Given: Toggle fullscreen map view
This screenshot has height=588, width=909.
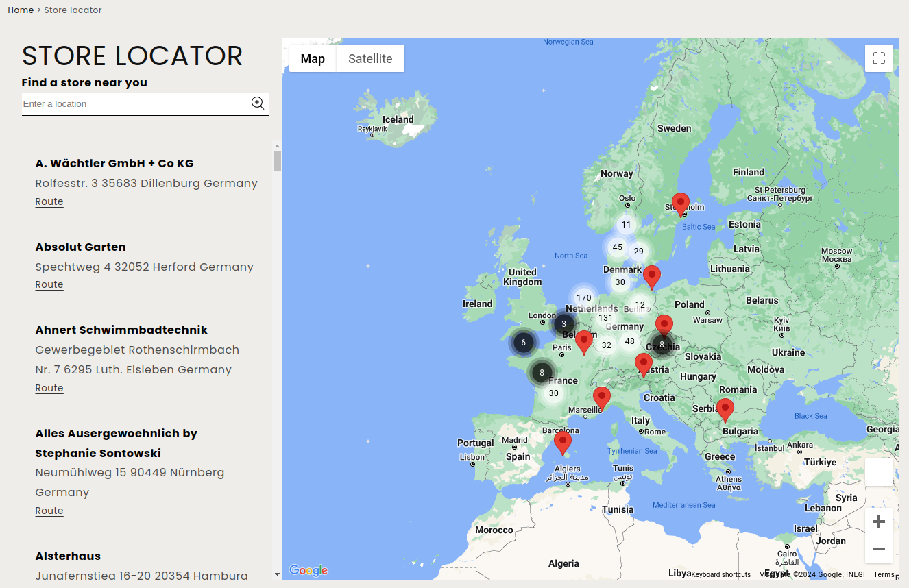Looking at the screenshot, I should pyautogui.click(x=879, y=58).
